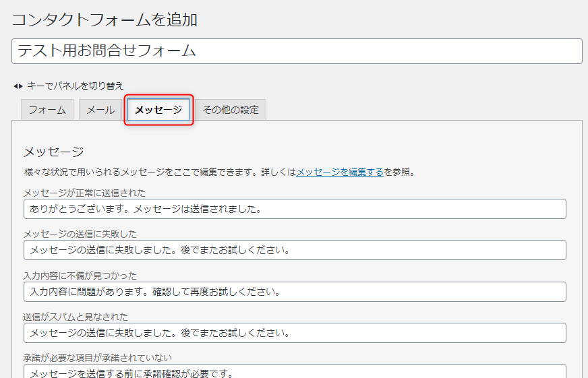
Task: Click the label 入力内容に不備が見つかった
Action: [80, 276]
